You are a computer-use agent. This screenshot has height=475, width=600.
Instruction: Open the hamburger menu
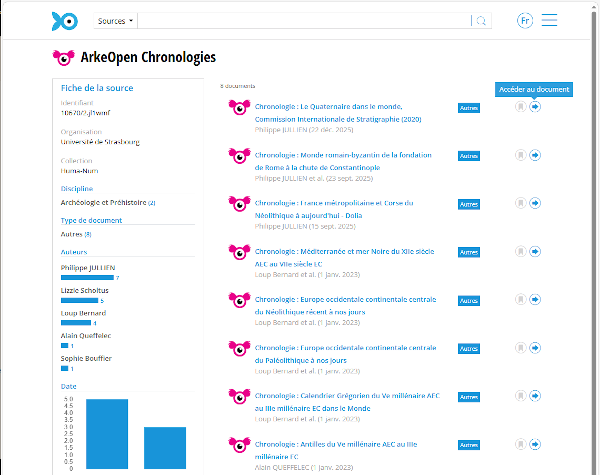pos(549,20)
